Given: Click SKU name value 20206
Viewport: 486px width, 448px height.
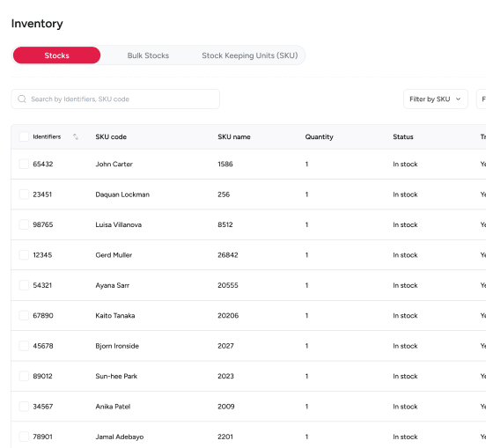Looking at the screenshot, I should [x=228, y=315].
